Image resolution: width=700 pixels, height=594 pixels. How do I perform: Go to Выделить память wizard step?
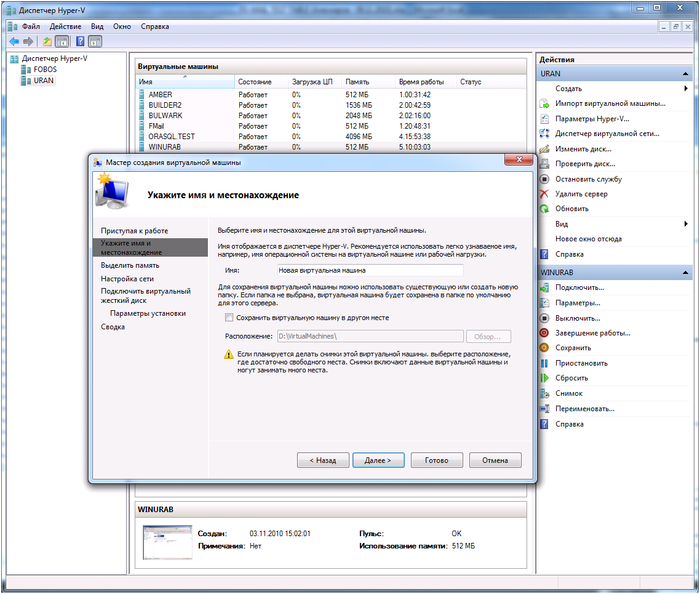point(130,265)
